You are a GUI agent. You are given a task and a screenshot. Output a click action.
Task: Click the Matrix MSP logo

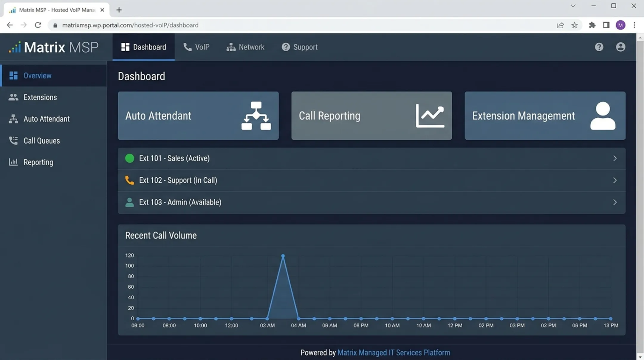tap(54, 47)
